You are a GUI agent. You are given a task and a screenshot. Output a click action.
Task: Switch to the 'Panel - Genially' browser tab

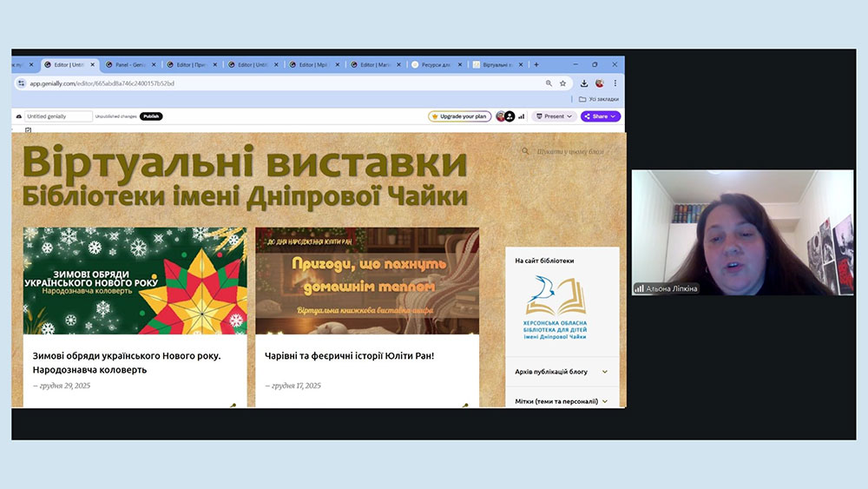point(131,64)
